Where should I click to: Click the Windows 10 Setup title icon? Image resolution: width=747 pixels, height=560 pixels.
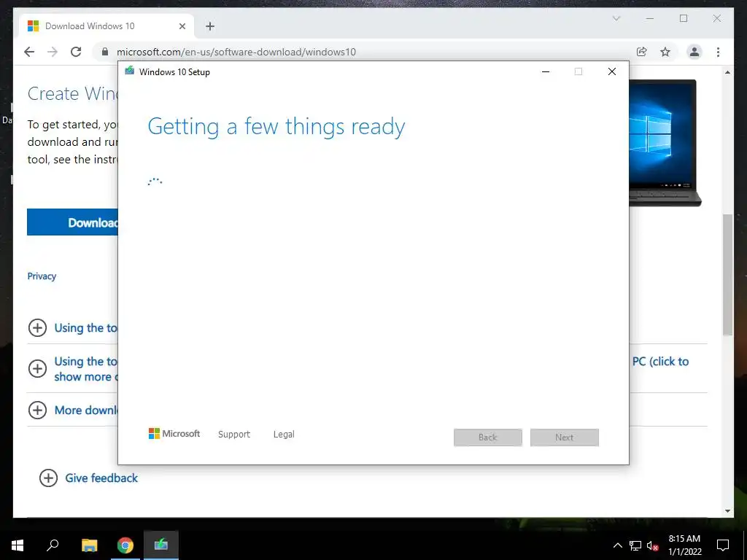(129, 71)
